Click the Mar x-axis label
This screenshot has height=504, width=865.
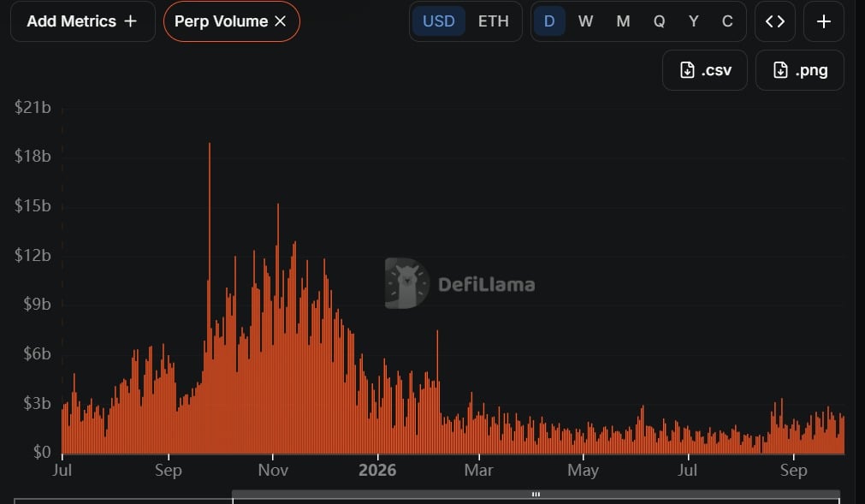479,470
